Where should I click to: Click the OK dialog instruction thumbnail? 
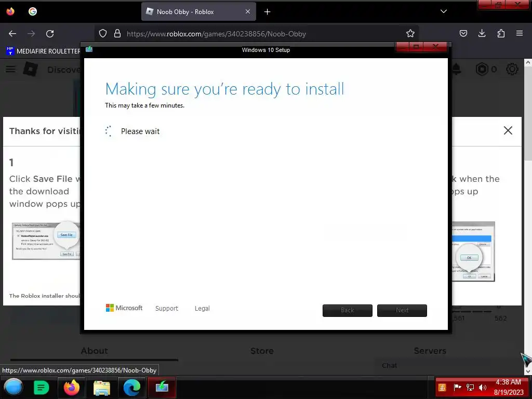pos(473,251)
